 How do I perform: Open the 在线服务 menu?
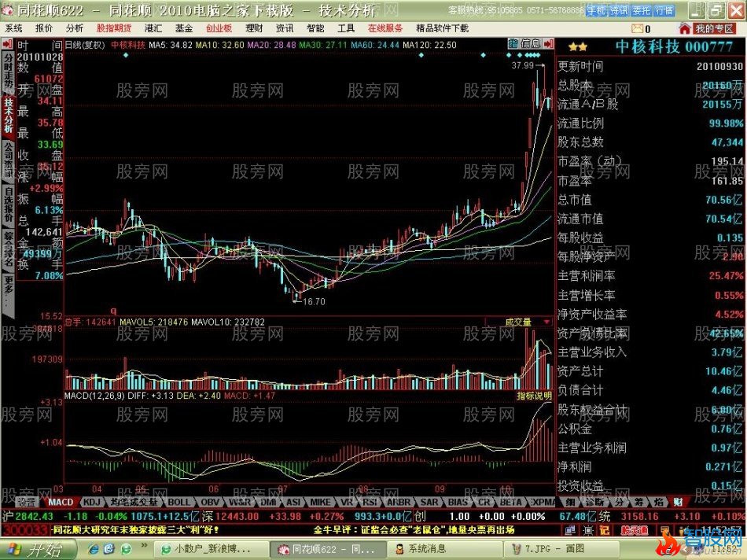pos(385,28)
